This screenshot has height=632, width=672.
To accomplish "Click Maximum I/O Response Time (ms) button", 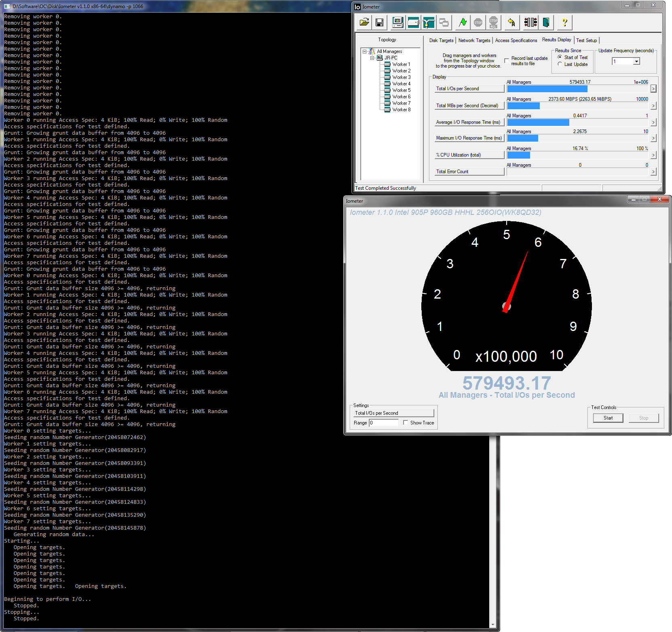I will coord(469,138).
